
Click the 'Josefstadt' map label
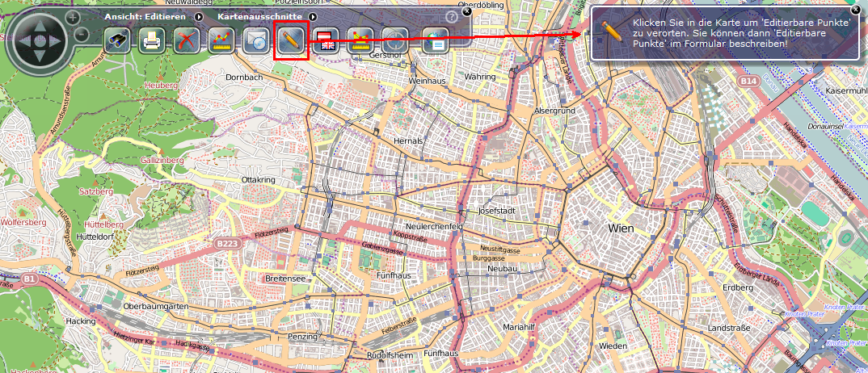pyautogui.click(x=496, y=211)
